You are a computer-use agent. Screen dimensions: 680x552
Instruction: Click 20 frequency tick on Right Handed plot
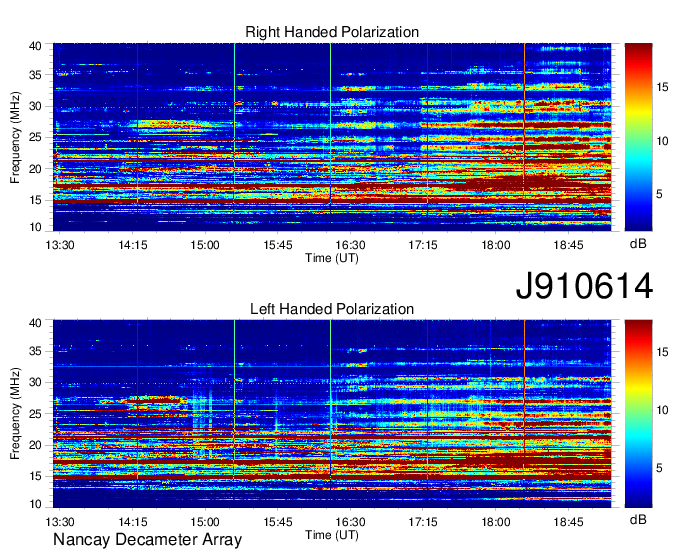click(35, 169)
